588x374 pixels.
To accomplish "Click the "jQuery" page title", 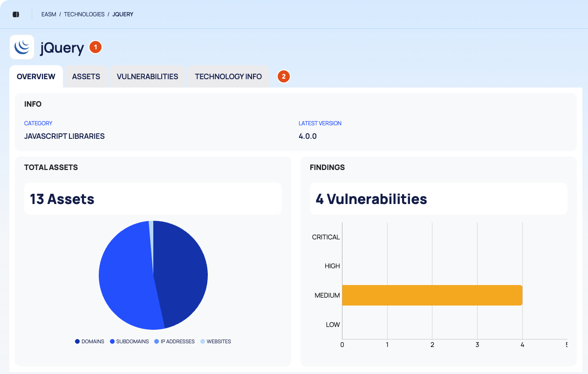I will pos(62,48).
